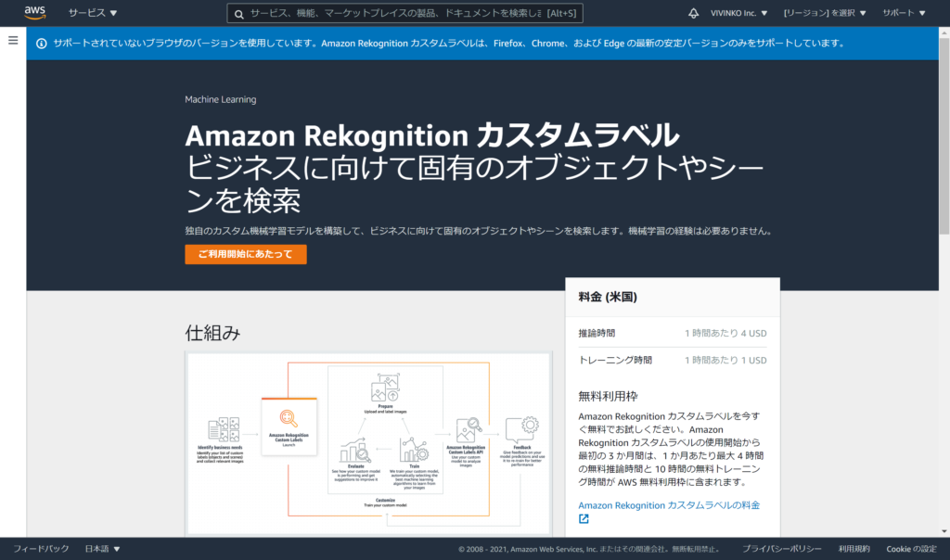Click the 推論時間 pricing row label
Viewport: 950px width, 560px height.
[x=597, y=333]
